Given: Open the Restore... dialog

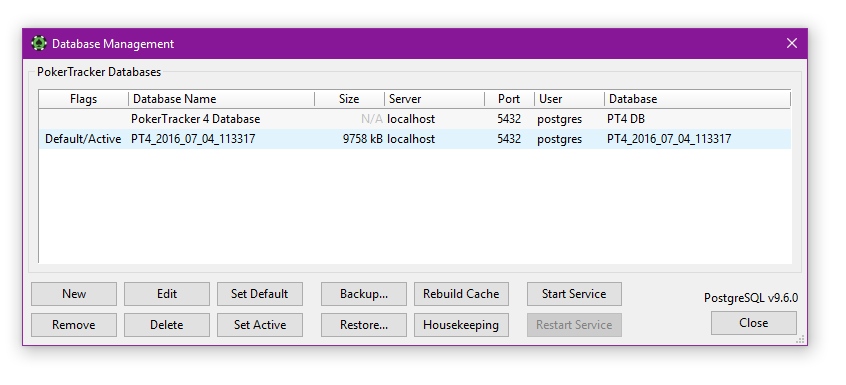Looking at the screenshot, I should point(364,325).
